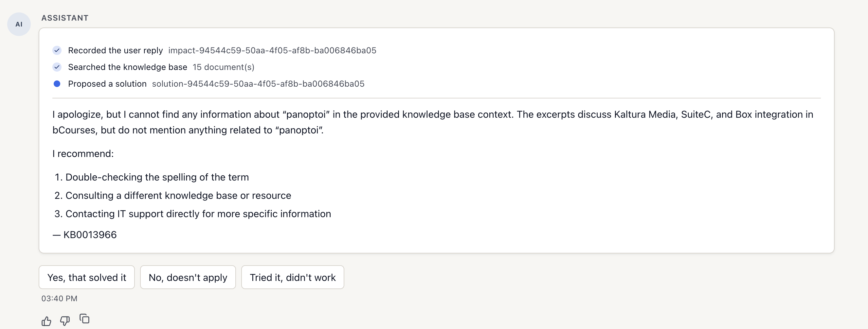The image size is (868, 329).
Task: Click the 03:40 PM message timestamp
Action: (x=59, y=298)
